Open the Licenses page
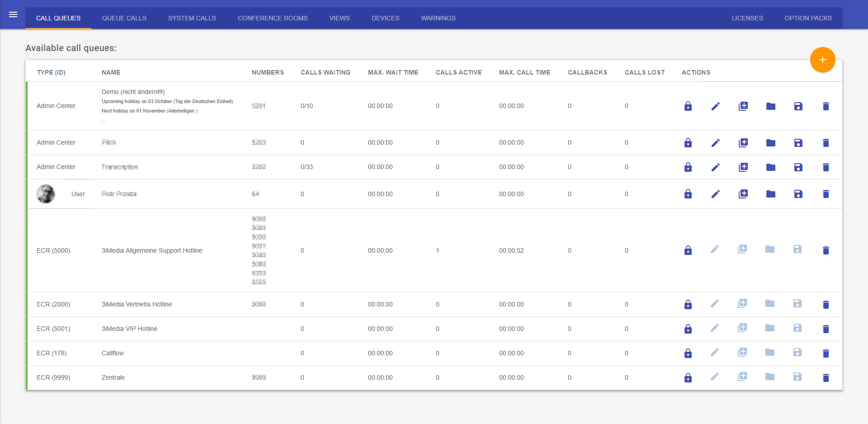The width and height of the screenshot is (868, 424). pos(747,18)
